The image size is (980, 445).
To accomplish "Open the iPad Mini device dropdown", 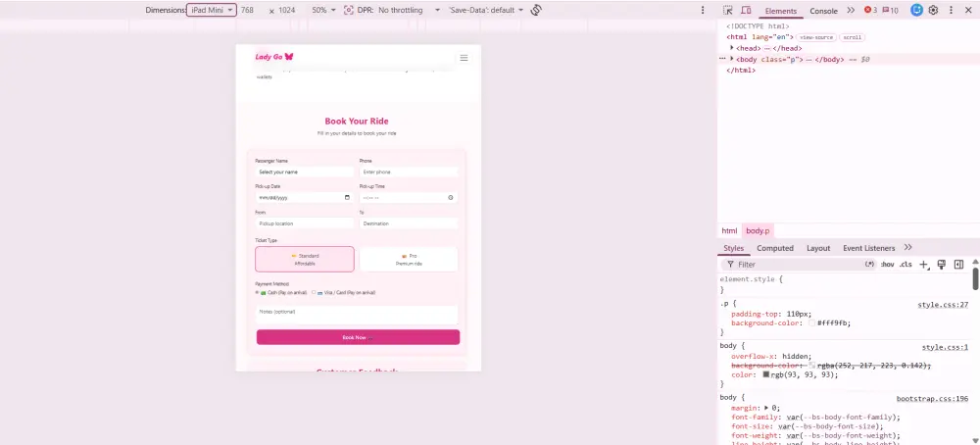I will pos(212,10).
